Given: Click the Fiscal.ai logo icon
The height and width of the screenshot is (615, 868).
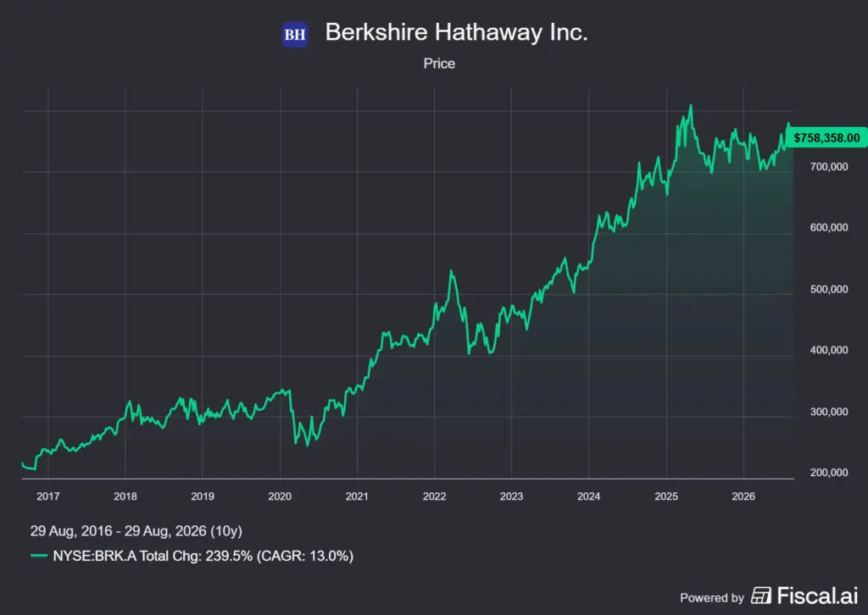Looking at the screenshot, I should tap(760, 596).
